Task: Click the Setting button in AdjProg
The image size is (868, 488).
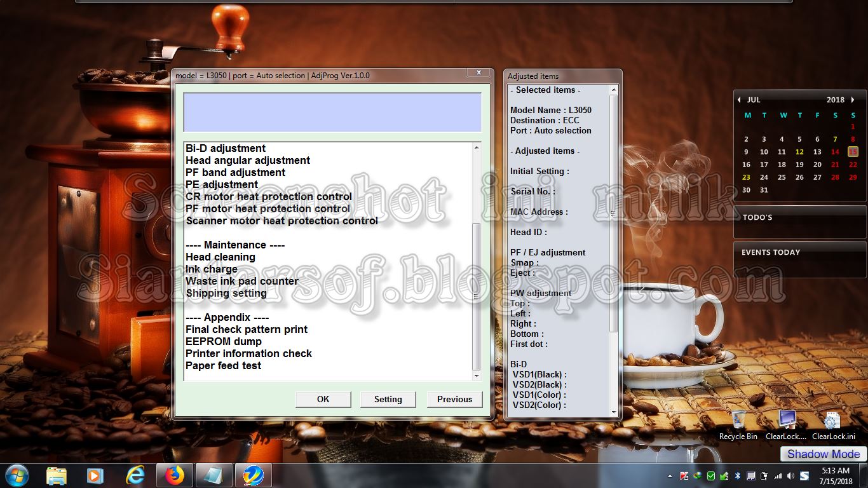Action: pyautogui.click(x=388, y=399)
